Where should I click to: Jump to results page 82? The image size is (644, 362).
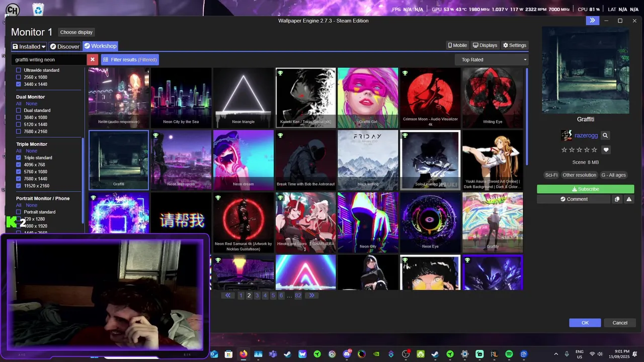[298, 296]
